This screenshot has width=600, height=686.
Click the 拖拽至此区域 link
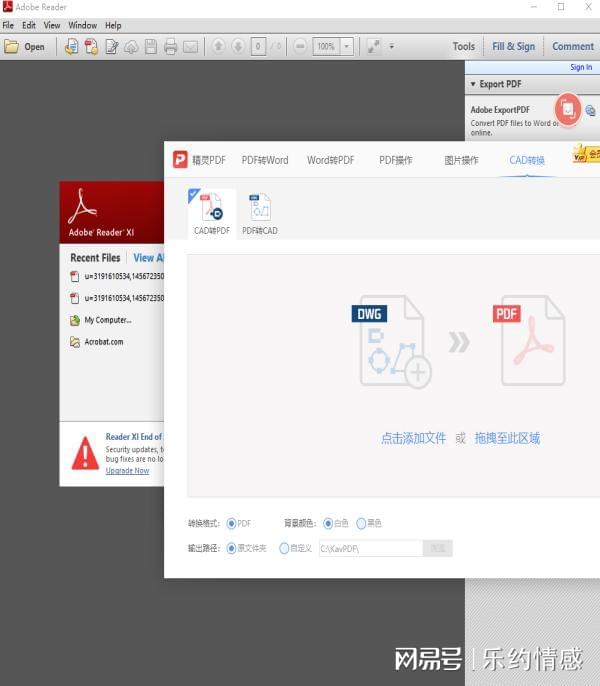(x=507, y=438)
